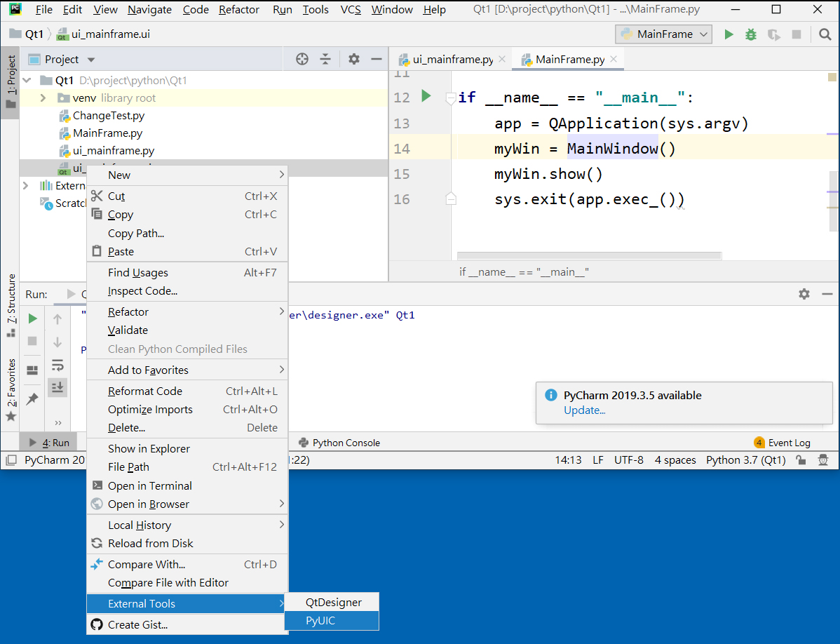Open the Python Console tool window

coord(339,443)
